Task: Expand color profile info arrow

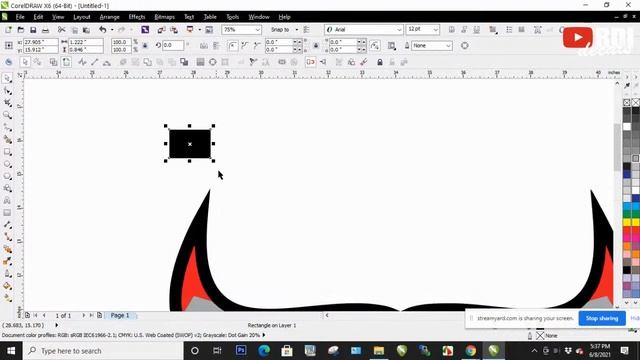Action: point(264,335)
